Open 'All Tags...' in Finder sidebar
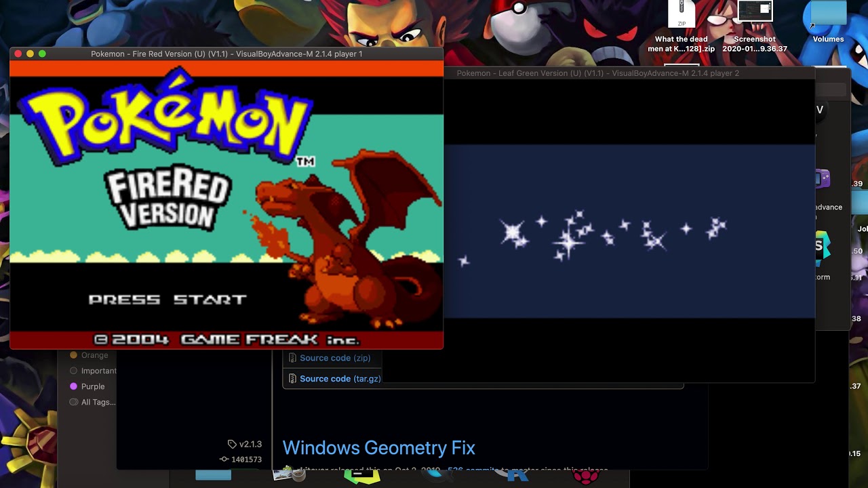The width and height of the screenshot is (868, 488). pos(93,402)
